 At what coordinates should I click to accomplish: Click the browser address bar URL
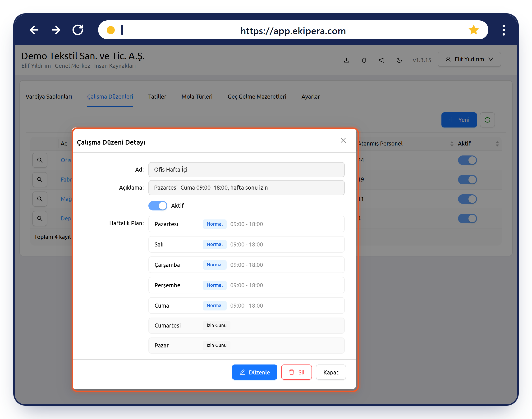(x=293, y=31)
